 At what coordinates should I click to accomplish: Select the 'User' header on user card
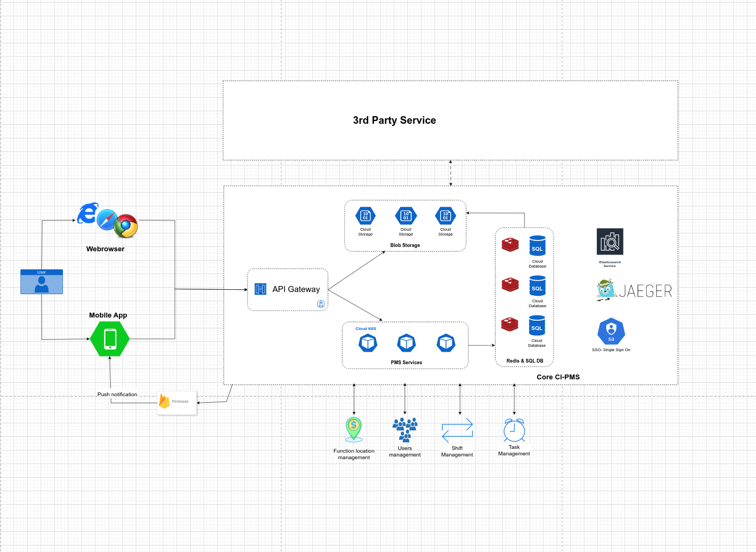point(42,272)
